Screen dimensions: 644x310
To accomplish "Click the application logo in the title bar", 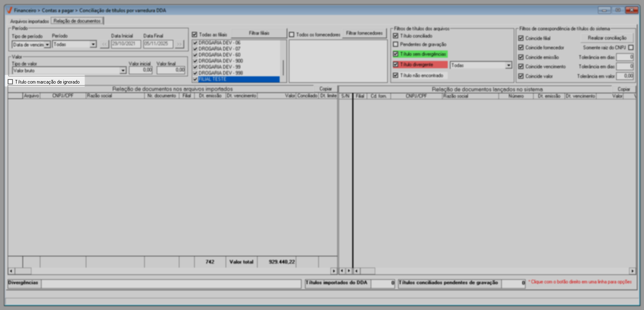I will (9, 10).
